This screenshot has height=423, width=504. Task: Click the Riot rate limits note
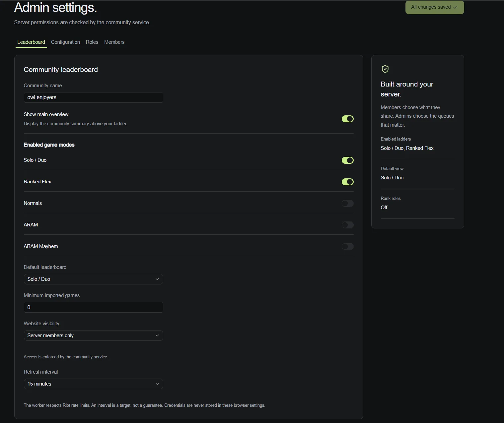(144, 405)
